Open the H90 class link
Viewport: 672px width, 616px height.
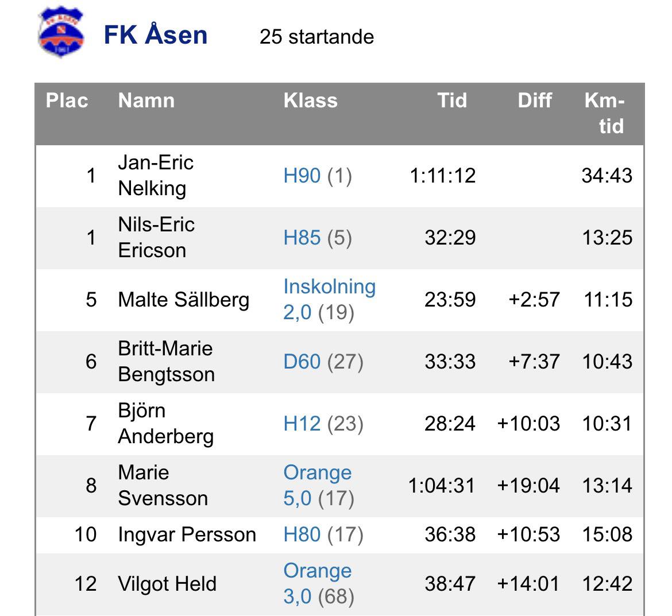coord(302,176)
